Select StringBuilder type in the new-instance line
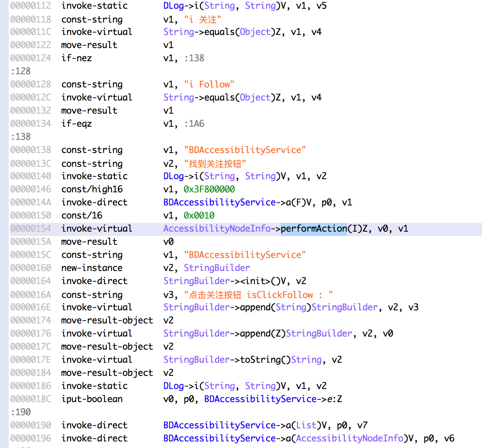 tap(217, 268)
